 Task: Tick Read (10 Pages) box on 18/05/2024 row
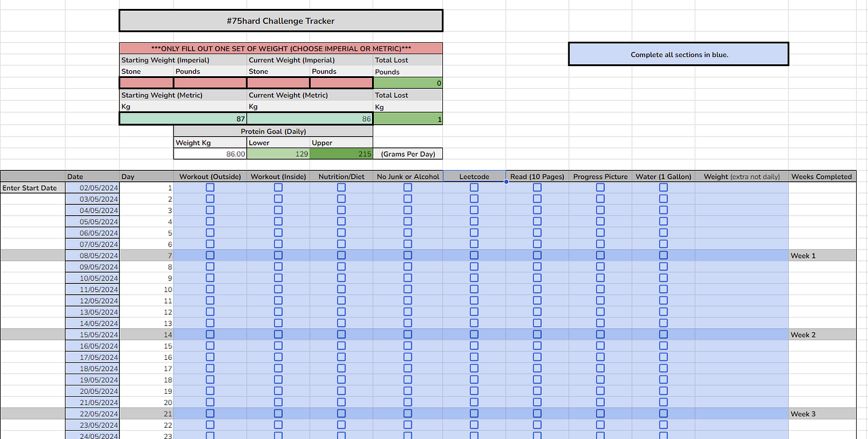coord(537,369)
